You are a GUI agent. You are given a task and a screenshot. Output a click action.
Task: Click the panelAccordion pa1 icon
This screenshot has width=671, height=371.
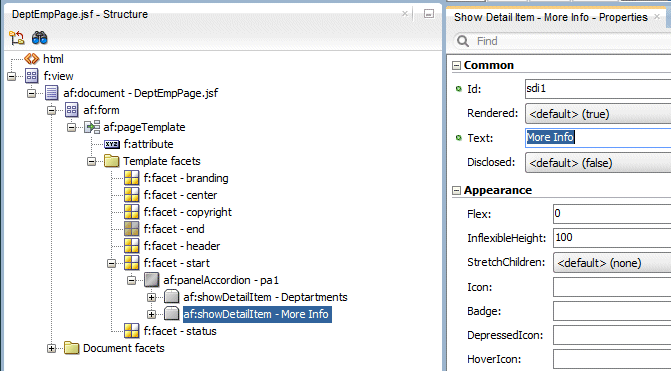(151, 280)
